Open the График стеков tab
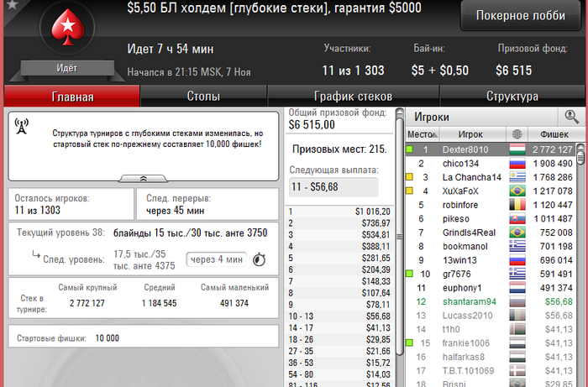The image size is (588, 387). (353, 97)
